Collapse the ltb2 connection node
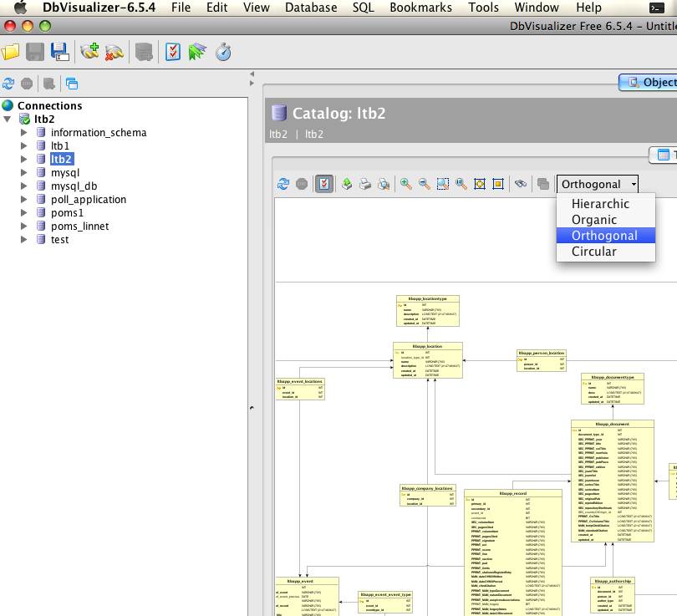 7,120
